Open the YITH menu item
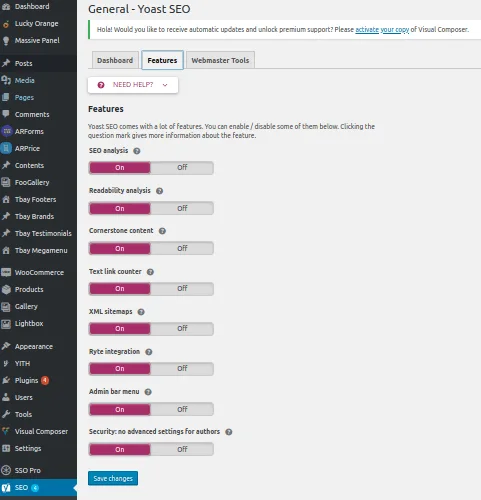The image size is (481, 500). 38,363
